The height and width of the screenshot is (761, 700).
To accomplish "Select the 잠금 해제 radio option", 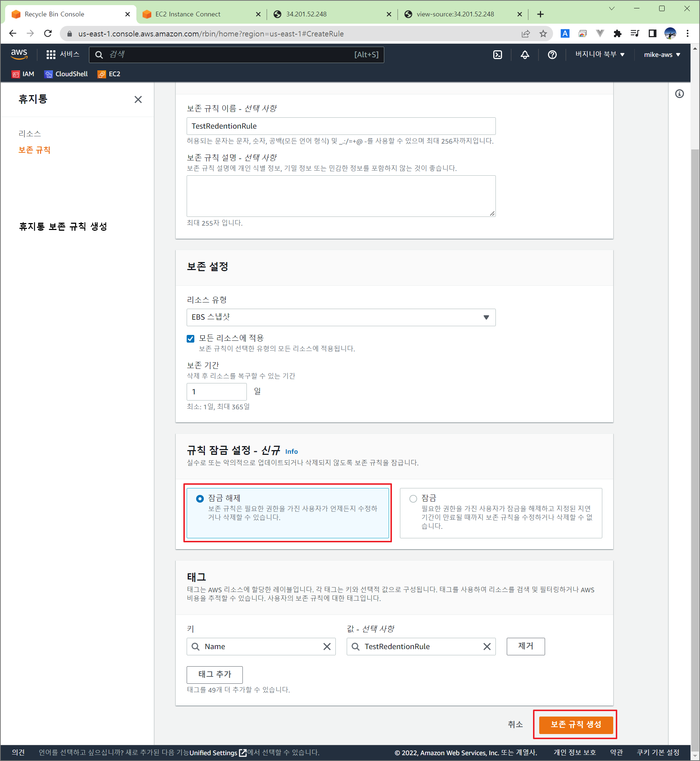I will (x=200, y=499).
